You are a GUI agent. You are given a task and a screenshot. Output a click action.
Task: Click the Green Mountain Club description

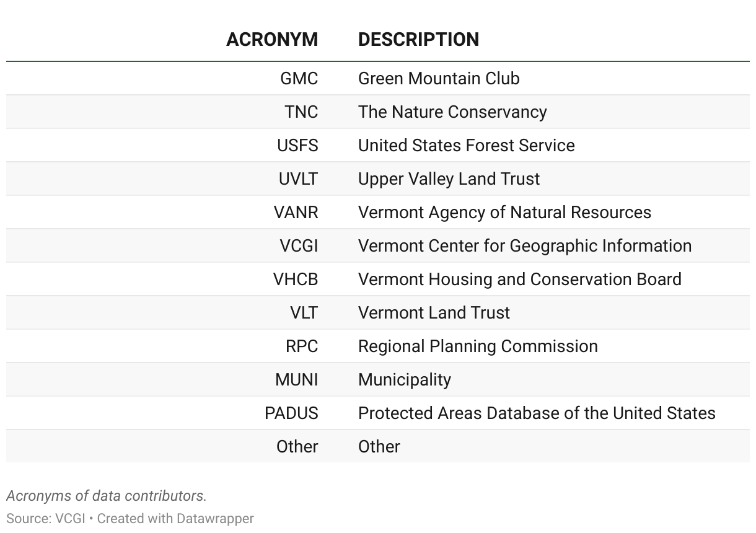tap(439, 79)
